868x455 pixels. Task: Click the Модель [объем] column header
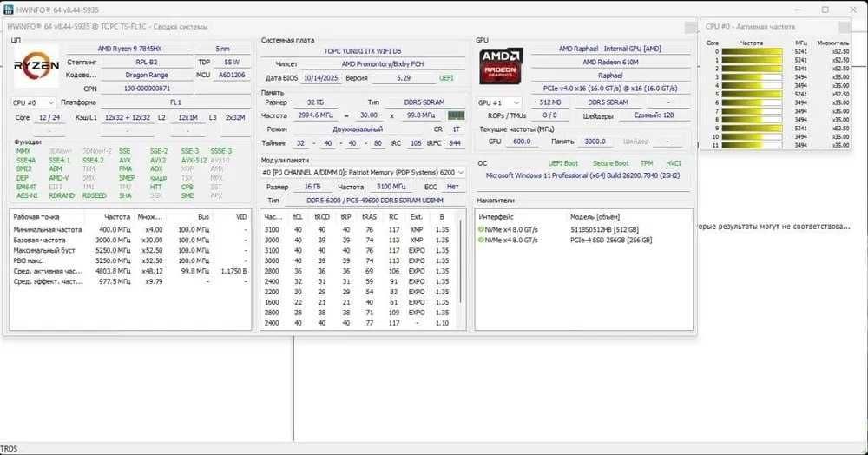pyautogui.click(x=595, y=217)
